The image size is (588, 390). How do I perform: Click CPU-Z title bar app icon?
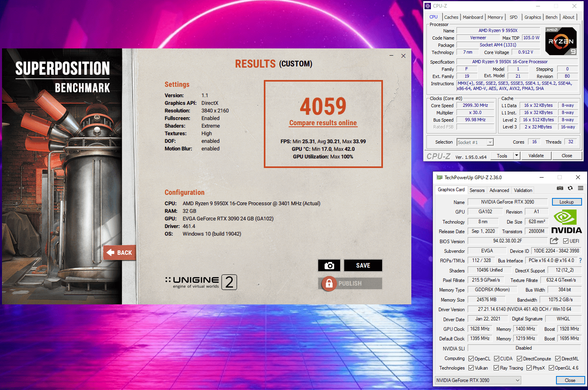pyautogui.click(x=428, y=6)
